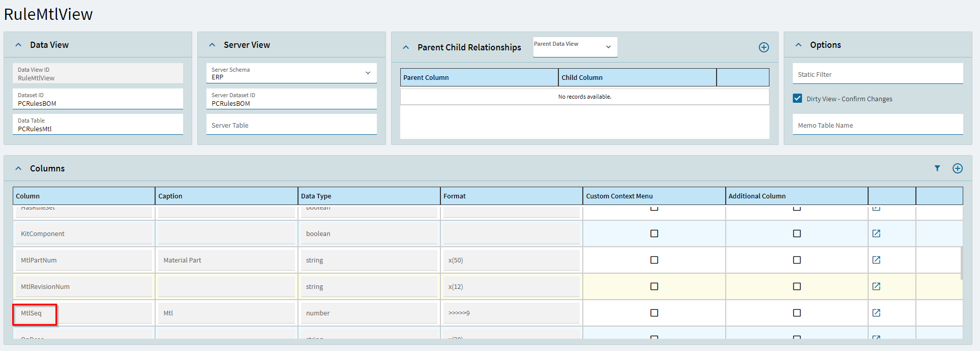This screenshot has width=980, height=351.
Task: Select the MtlRevisionNum column cell
Action: pyautogui.click(x=84, y=286)
